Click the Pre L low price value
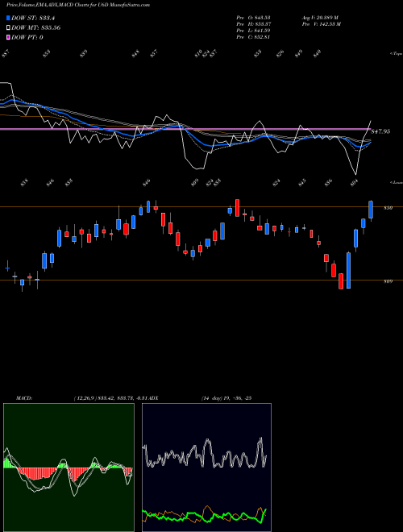403x532 pixels. point(253,31)
